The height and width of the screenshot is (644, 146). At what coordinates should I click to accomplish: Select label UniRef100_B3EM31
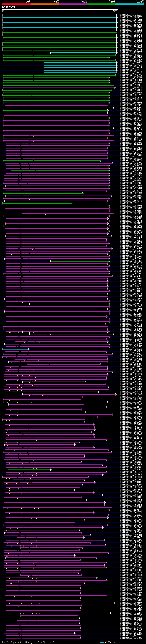(131, 115)
